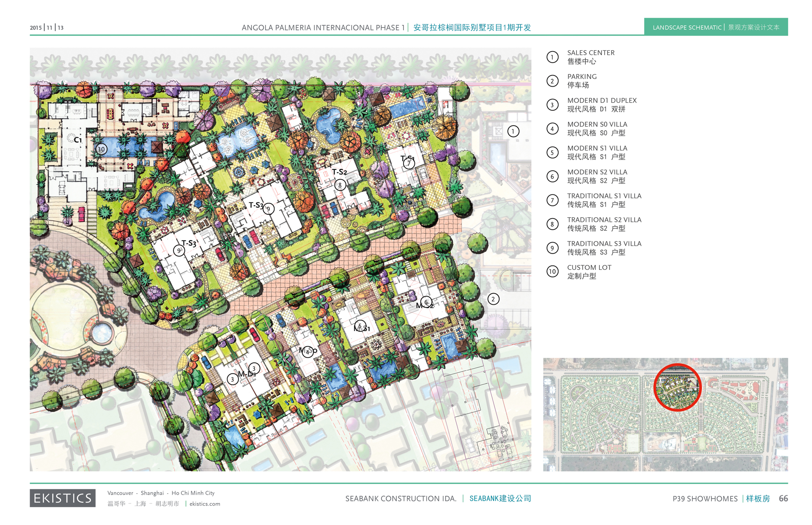Click circled 8 marker under T-S2 label

[x=340, y=185]
